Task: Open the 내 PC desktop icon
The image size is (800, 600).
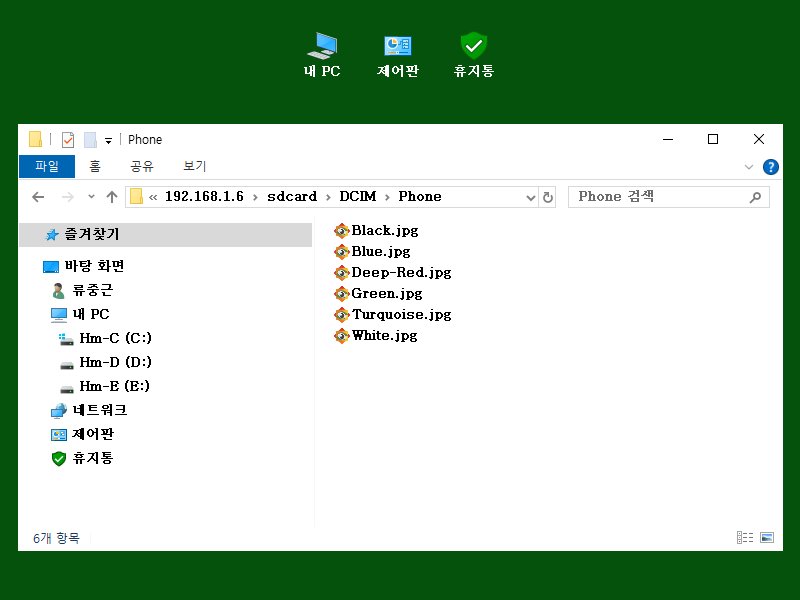Action: pyautogui.click(x=322, y=55)
